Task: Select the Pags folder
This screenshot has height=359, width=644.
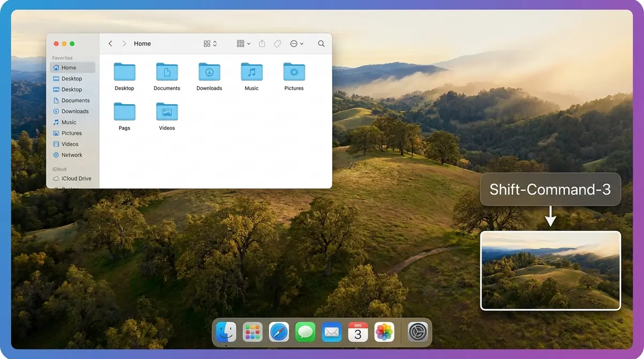Action: click(x=125, y=116)
